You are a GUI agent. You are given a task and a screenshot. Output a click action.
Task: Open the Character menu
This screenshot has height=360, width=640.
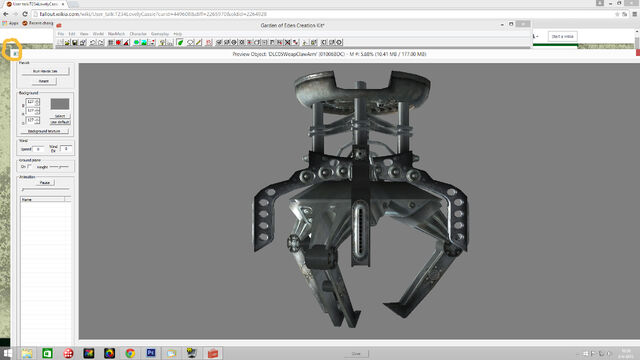[x=138, y=34]
